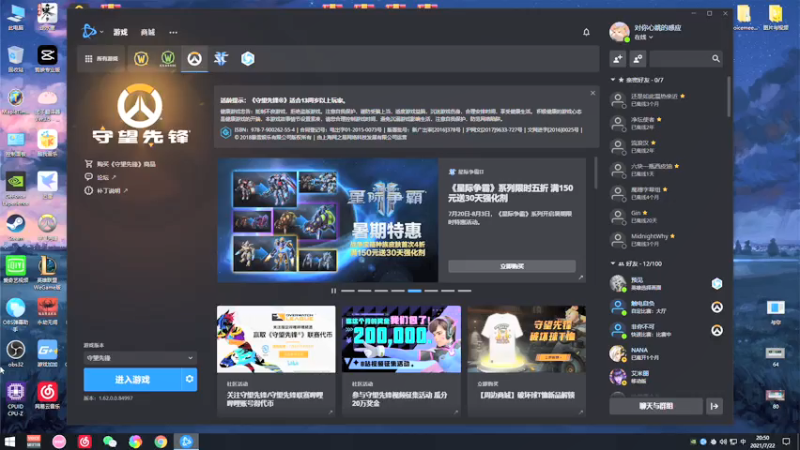This screenshot has width=800, height=450.
Task: Open Windows Start menu
Action: point(9,441)
